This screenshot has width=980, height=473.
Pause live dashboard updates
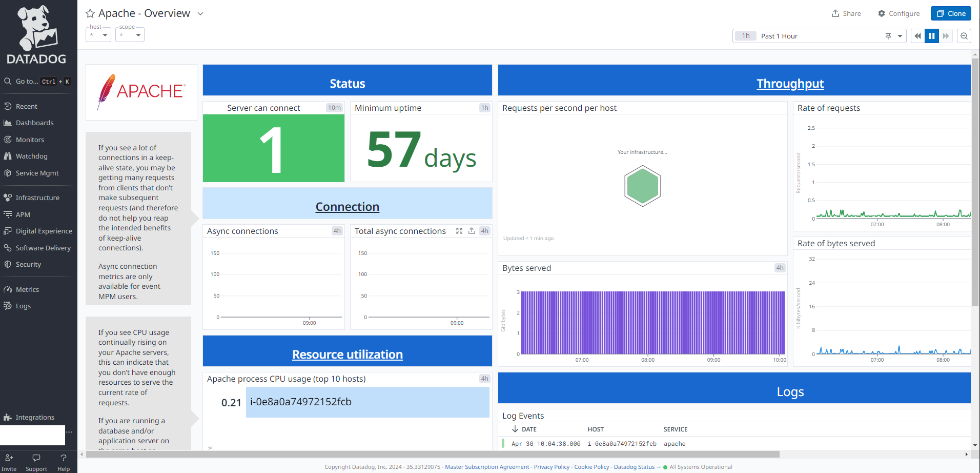932,36
